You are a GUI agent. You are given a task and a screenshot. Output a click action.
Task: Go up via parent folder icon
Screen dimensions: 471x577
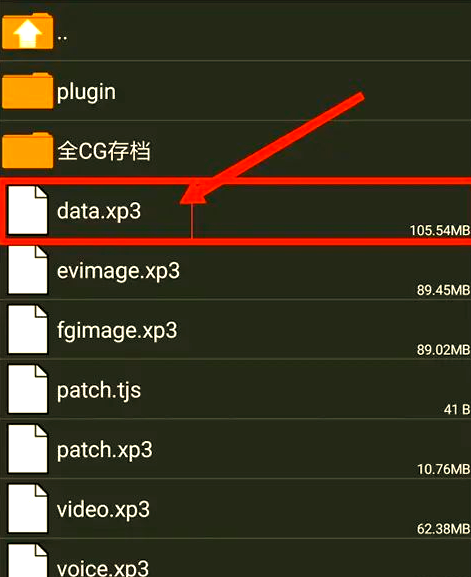tap(28, 31)
